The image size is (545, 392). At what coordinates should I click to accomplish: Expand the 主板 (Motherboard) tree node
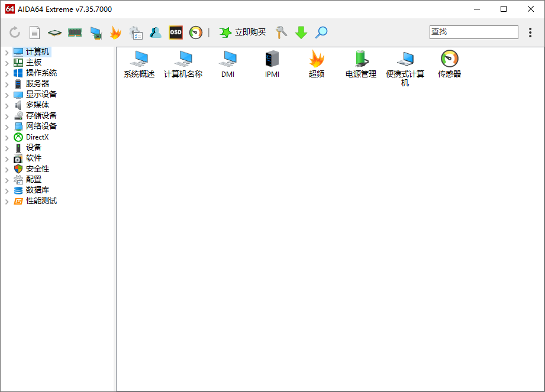click(x=7, y=61)
